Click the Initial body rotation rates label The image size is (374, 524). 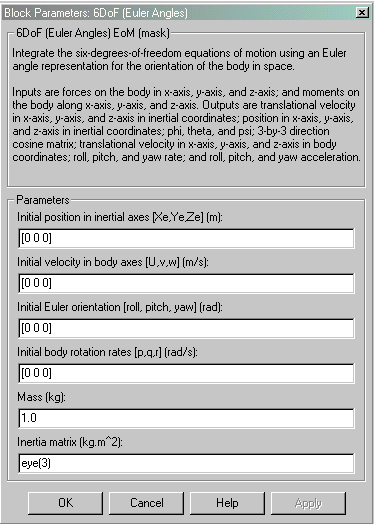tap(107, 352)
